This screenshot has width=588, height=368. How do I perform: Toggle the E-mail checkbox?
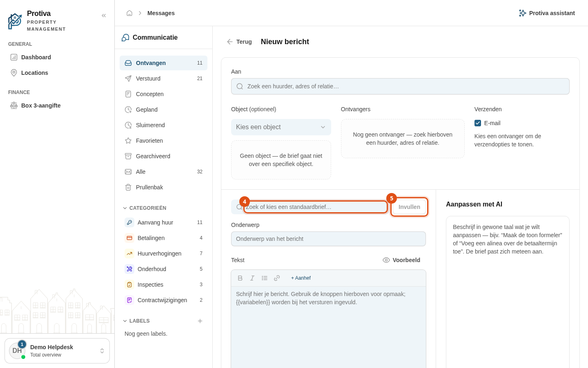478,123
